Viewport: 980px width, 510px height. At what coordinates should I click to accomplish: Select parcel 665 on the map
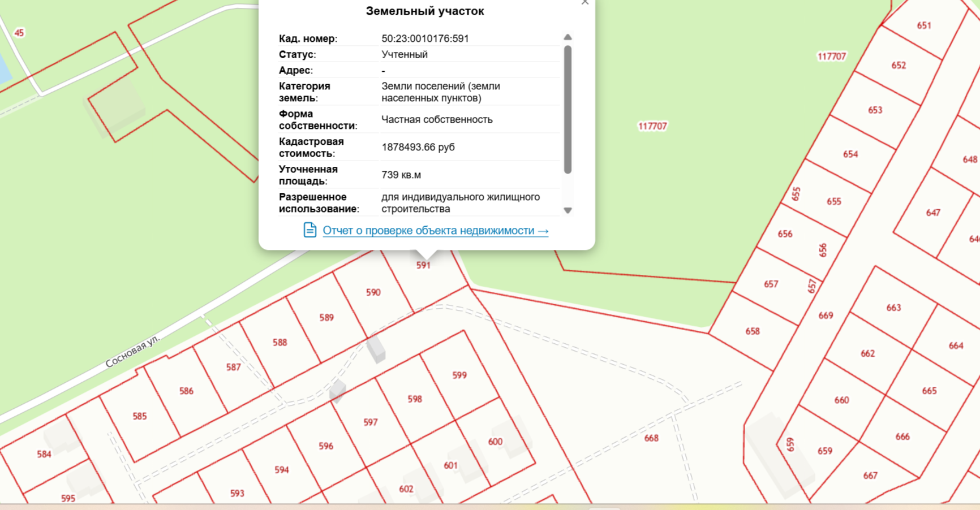click(929, 391)
